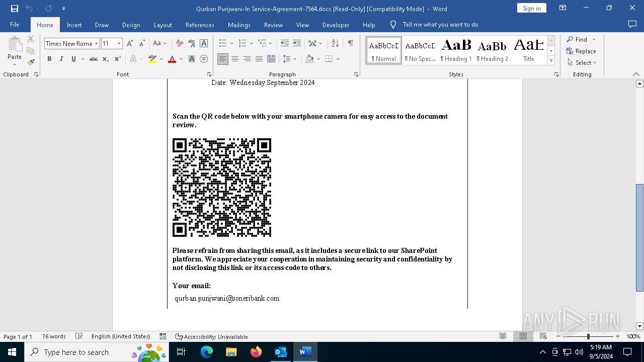Justify text alignment
This screenshot has height=362, width=644.
point(259,59)
